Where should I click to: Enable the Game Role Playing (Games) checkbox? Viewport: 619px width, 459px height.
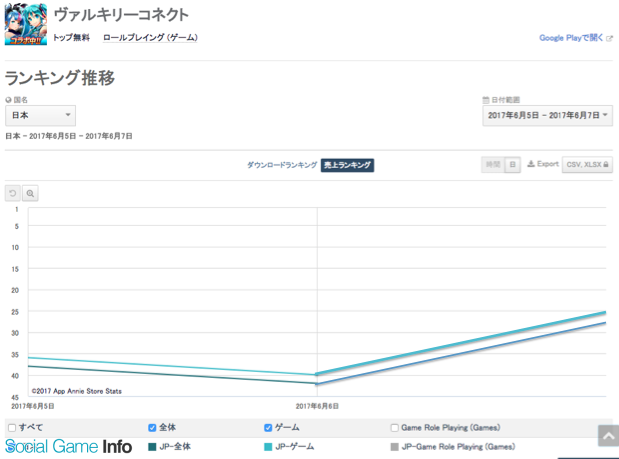(x=394, y=428)
